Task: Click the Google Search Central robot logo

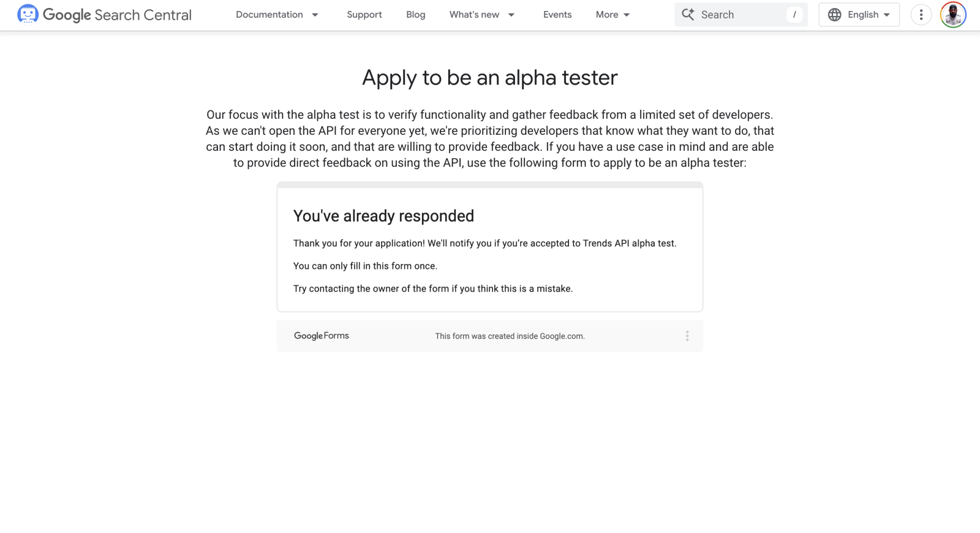Action: (x=28, y=14)
